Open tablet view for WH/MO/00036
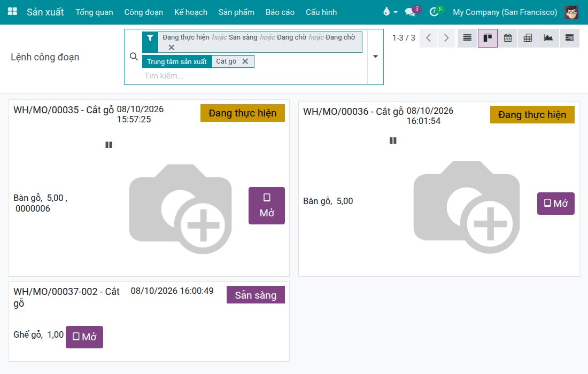The height and width of the screenshot is (374, 588). click(x=556, y=204)
